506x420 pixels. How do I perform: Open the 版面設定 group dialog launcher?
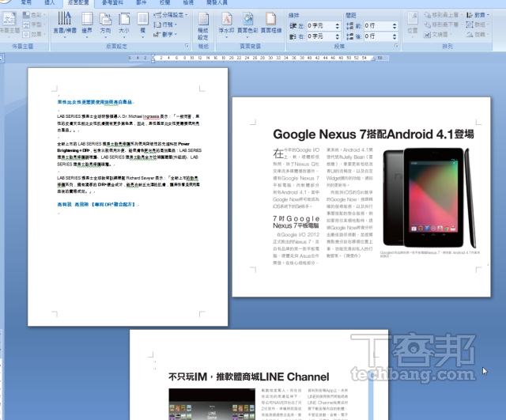coord(187,46)
